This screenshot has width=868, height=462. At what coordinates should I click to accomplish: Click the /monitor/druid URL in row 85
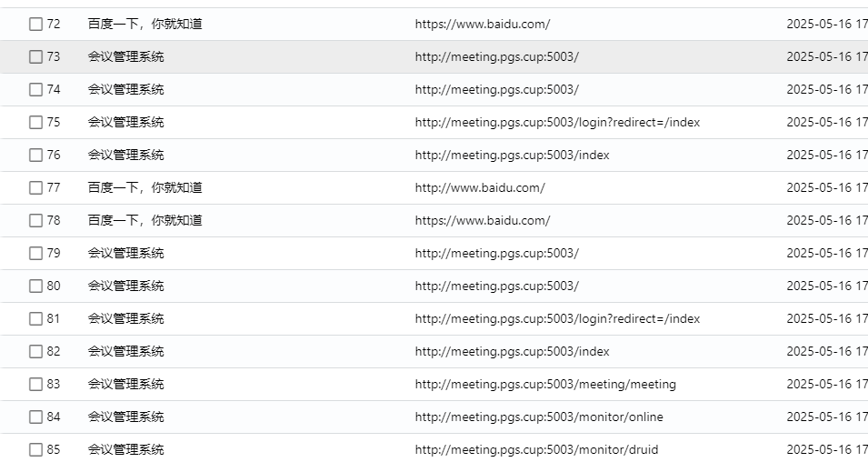click(536, 448)
